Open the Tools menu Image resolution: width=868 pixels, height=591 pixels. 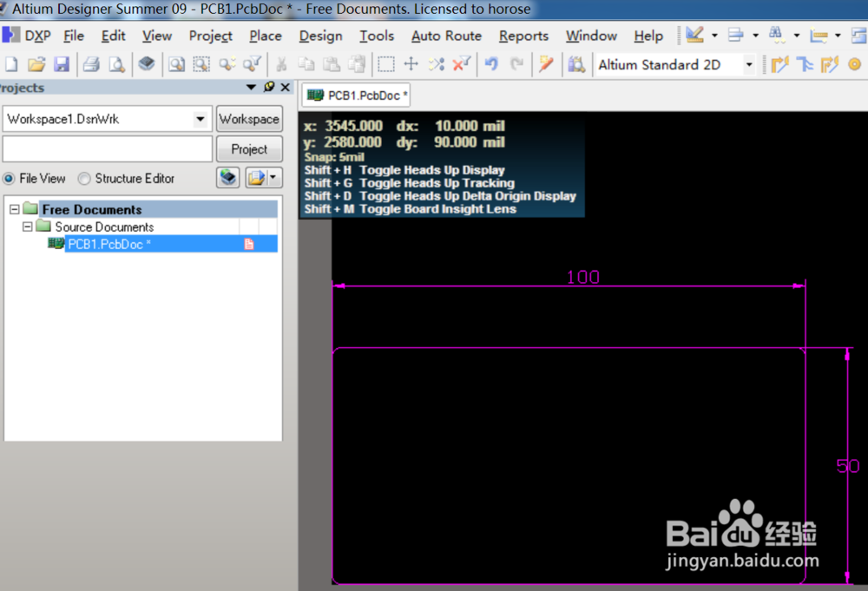(377, 36)
